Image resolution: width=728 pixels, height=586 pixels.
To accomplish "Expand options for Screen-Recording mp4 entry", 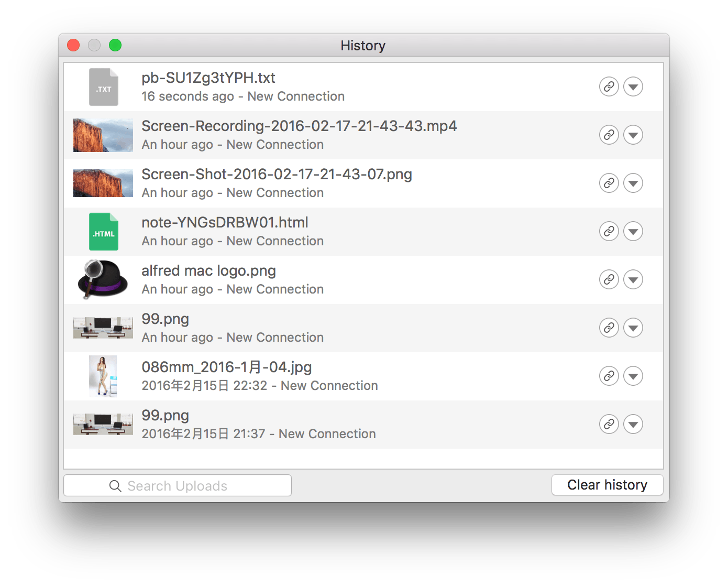I will click(633, 135).
